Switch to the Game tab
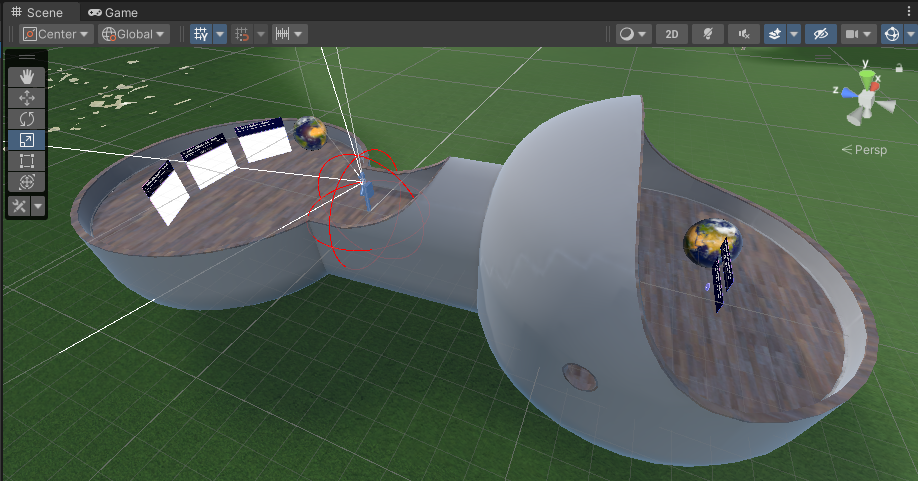 tap(113, 12)
